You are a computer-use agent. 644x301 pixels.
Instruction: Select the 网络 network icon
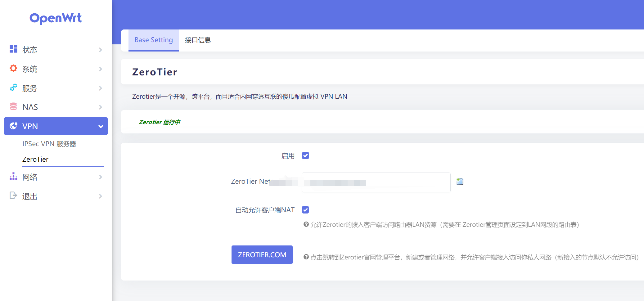click(13, 177)
